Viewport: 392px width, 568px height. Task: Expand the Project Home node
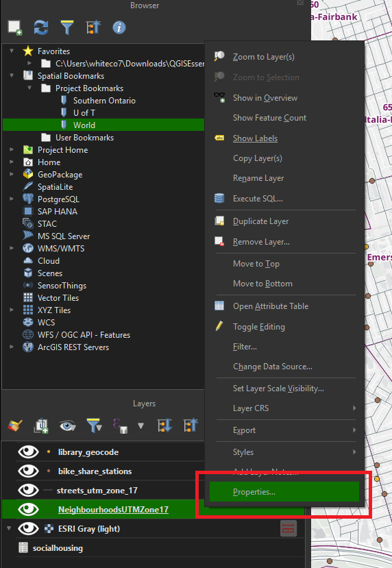(x=12, y=149)
